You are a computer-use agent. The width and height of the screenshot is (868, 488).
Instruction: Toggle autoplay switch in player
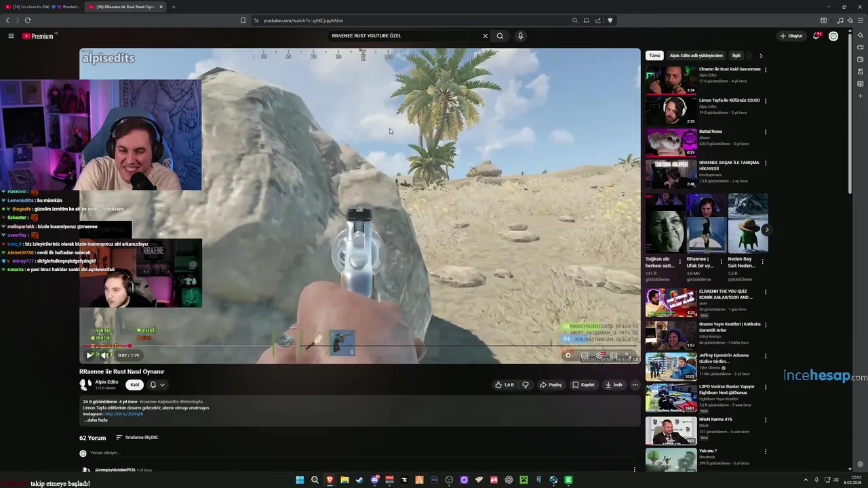(x=568, y=355)
